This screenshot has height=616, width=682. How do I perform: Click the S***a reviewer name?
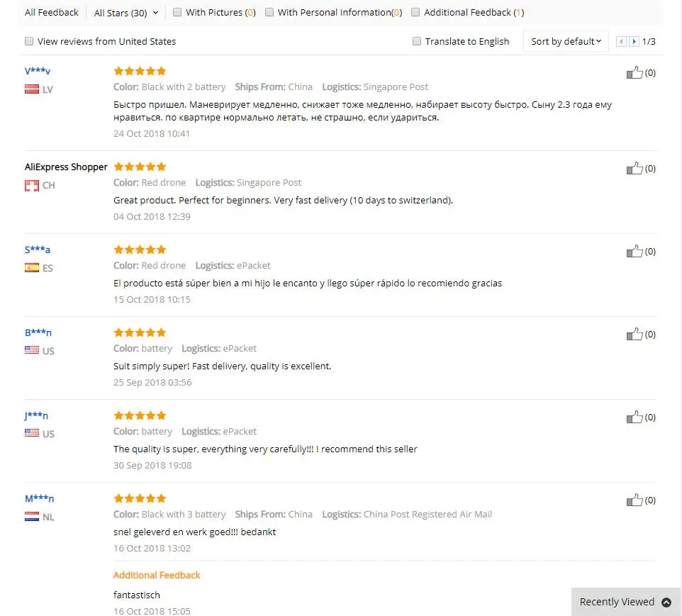click(x=38, y=250)
